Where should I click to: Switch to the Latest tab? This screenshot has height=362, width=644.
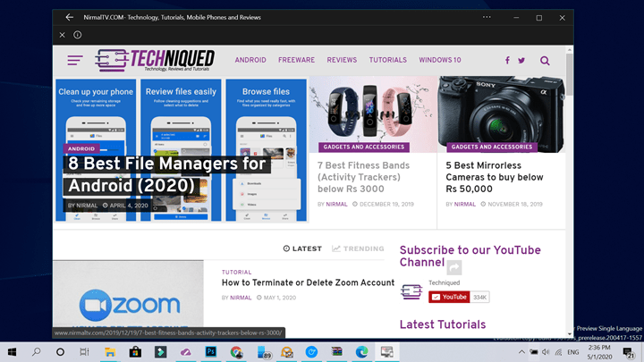[x=302, y=248]
